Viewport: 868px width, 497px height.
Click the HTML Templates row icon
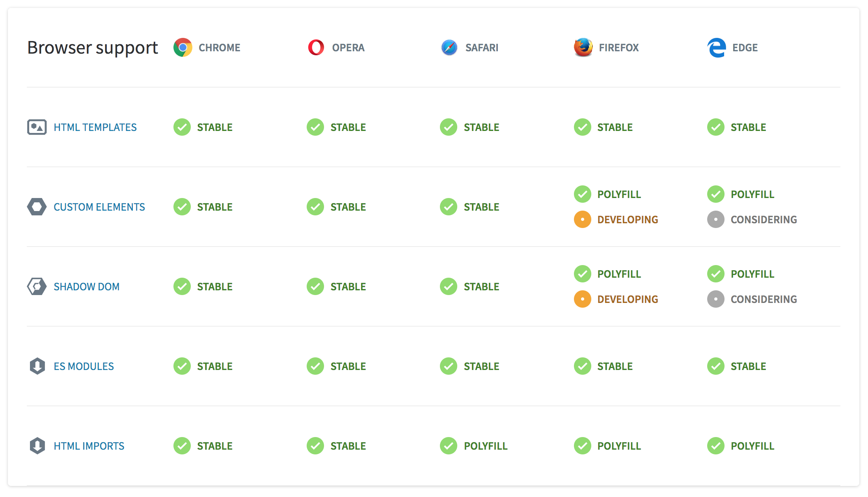tap(37, 127)
